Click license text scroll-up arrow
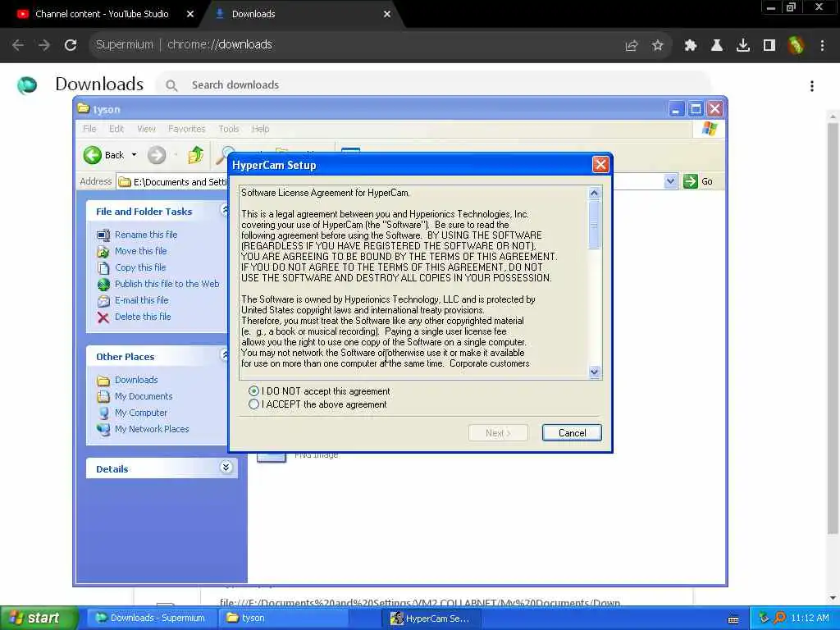This screenshot has height=630, width=840. click(x=594, y=193)
